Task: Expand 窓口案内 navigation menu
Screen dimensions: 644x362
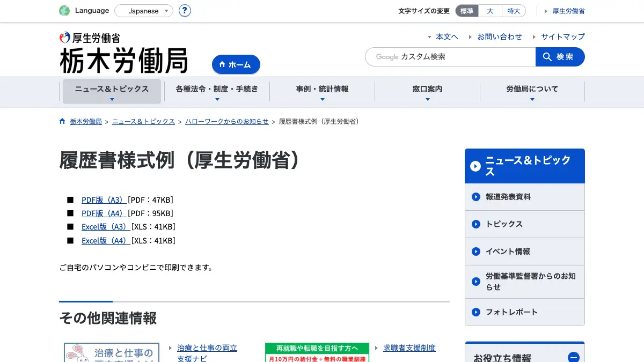Action: pos(427,91)
